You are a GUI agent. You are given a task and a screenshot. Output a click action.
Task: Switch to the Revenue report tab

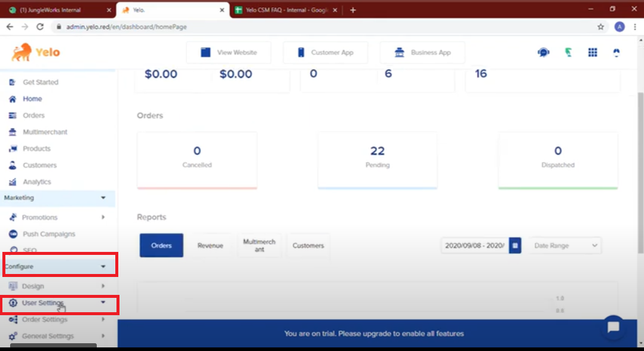point(210,245)
